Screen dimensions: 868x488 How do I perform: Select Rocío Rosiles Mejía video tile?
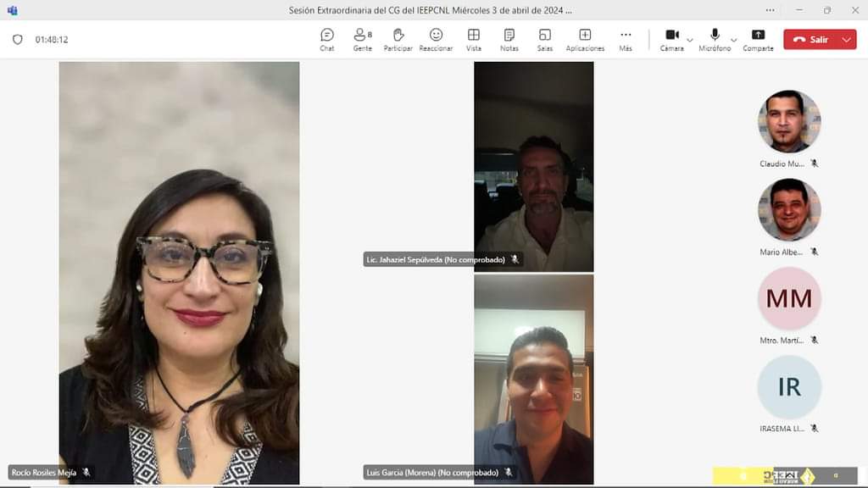[x=180, y=273]
